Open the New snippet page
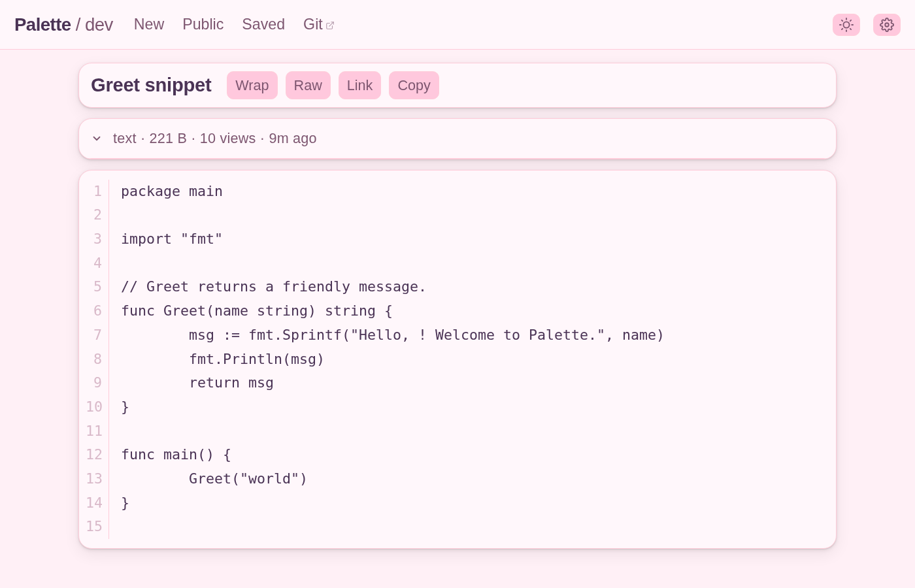 (149, 24)
